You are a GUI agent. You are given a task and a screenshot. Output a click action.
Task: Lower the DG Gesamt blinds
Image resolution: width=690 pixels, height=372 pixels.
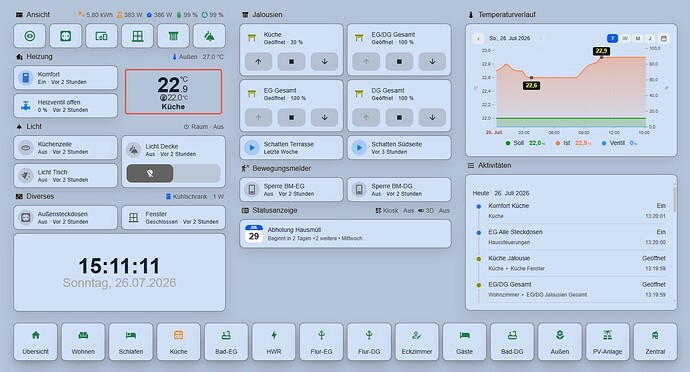pyautogui.click(x=432, y=118)
